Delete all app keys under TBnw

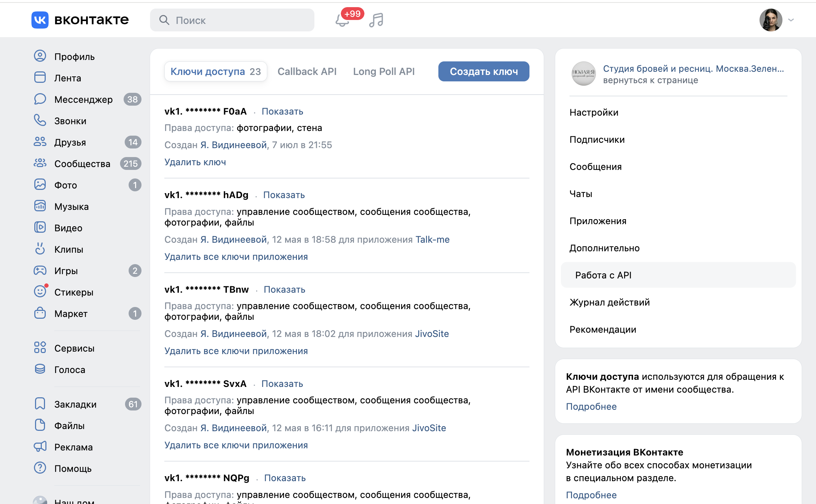click(x=236, y=351)
